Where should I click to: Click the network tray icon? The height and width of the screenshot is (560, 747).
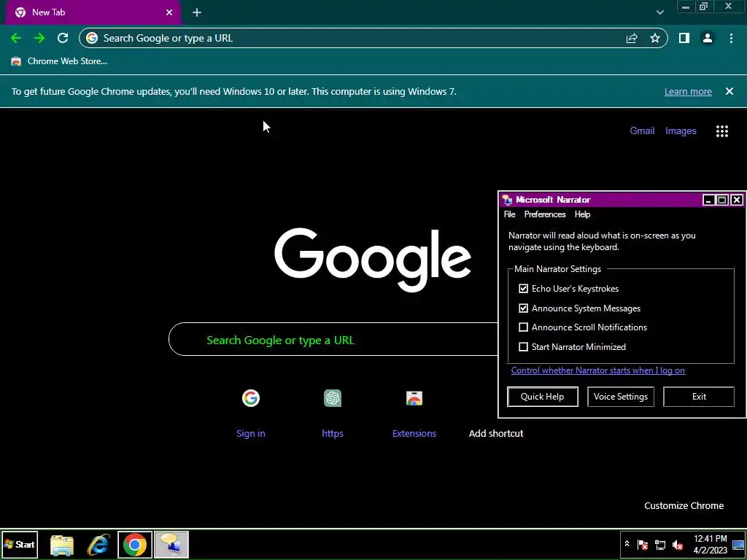659,544
